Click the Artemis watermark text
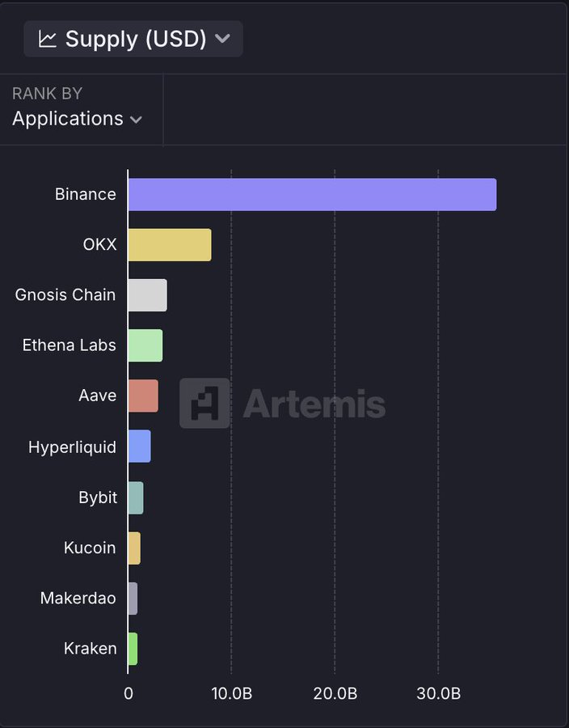The width and height of the screenshot is (569, 728). pos(314,403)
